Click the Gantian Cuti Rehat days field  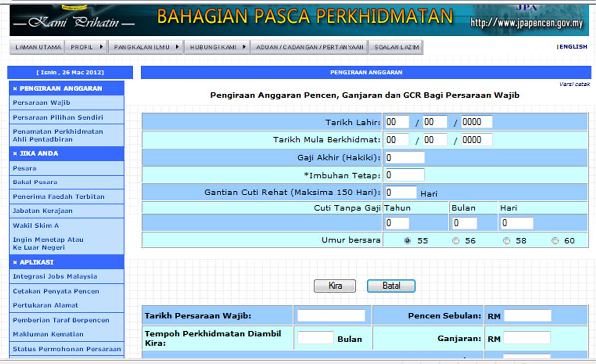click(401, 192)
